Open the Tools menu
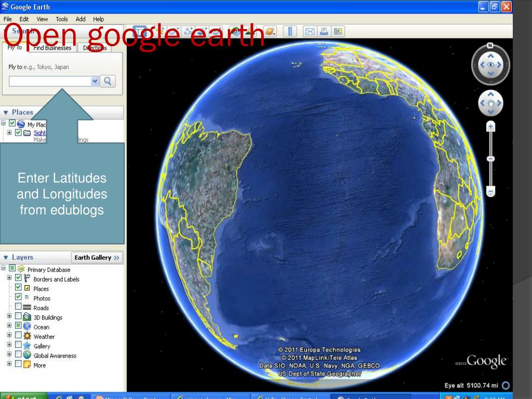The width and height of the screenshot is (532, 399). 62,19
